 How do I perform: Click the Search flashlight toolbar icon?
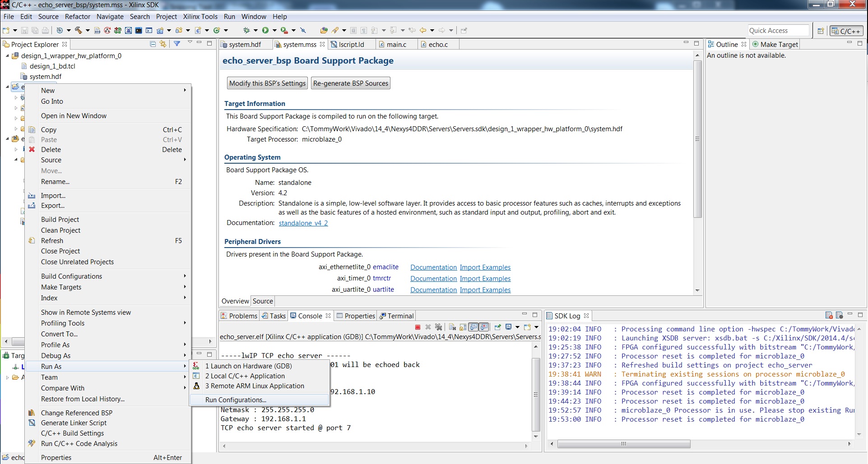pos(335,30)
